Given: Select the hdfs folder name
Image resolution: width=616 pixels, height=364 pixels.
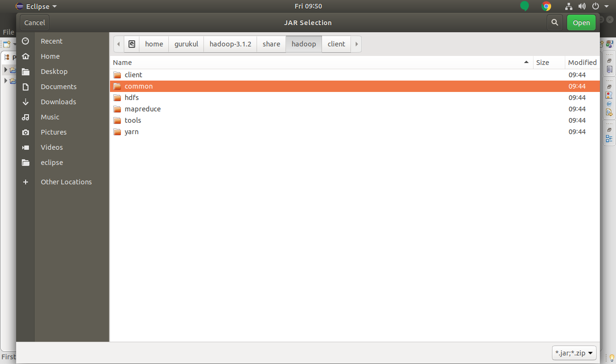Looking at the screenshot, I should pyautogui.click(x=132, y=98).
